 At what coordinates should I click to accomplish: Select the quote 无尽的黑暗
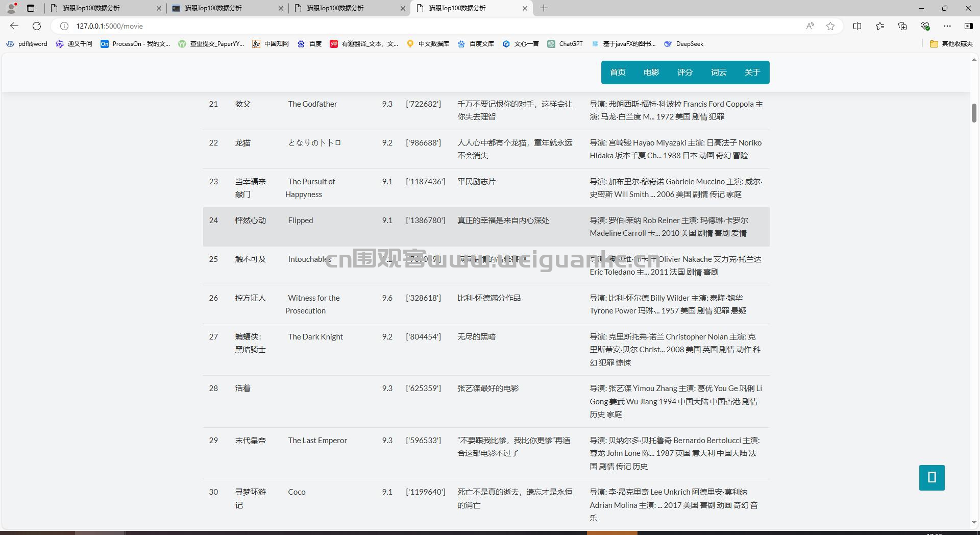click(x=477, y=337)
